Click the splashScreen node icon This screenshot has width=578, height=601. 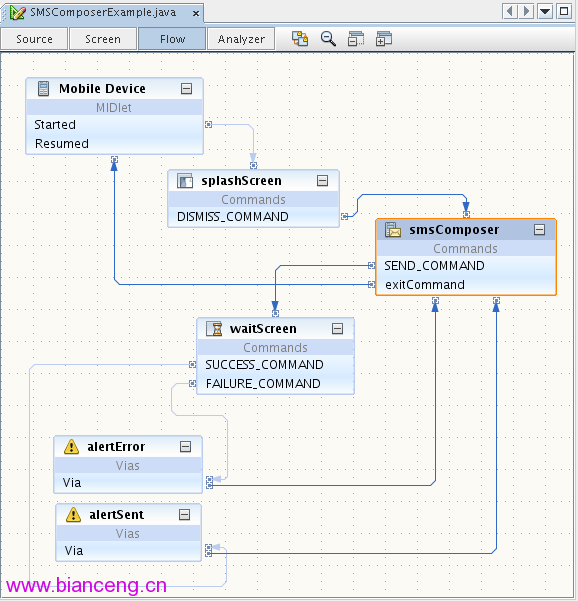185,181
